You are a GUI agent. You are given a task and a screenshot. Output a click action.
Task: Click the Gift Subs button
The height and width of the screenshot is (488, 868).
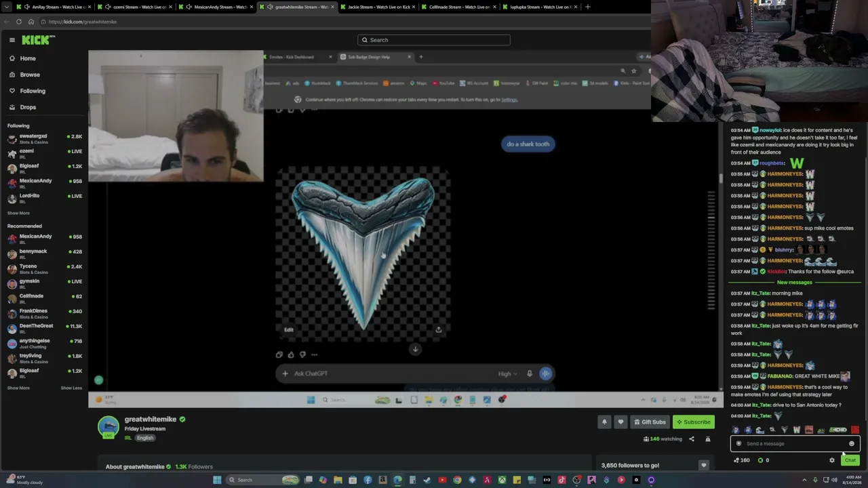pos(650,422)
